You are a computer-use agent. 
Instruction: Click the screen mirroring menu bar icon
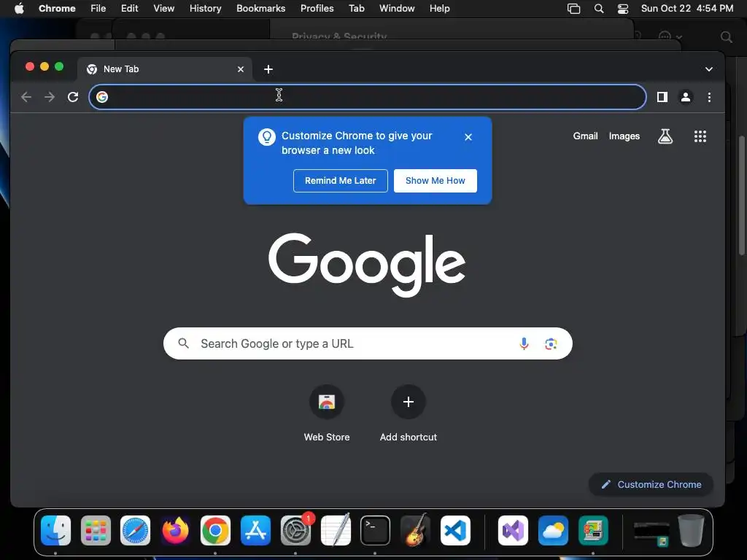pyautogui.click(x=573, y=9)
